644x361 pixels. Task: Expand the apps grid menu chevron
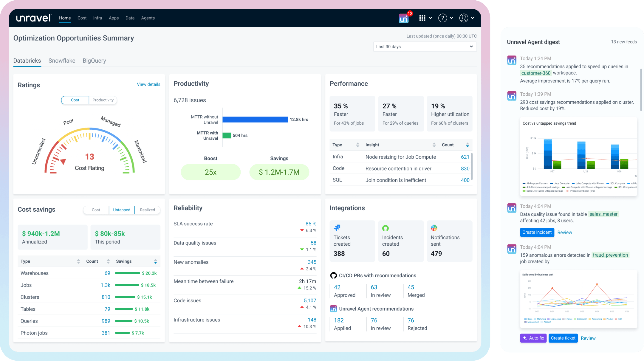tap(430, 18)
